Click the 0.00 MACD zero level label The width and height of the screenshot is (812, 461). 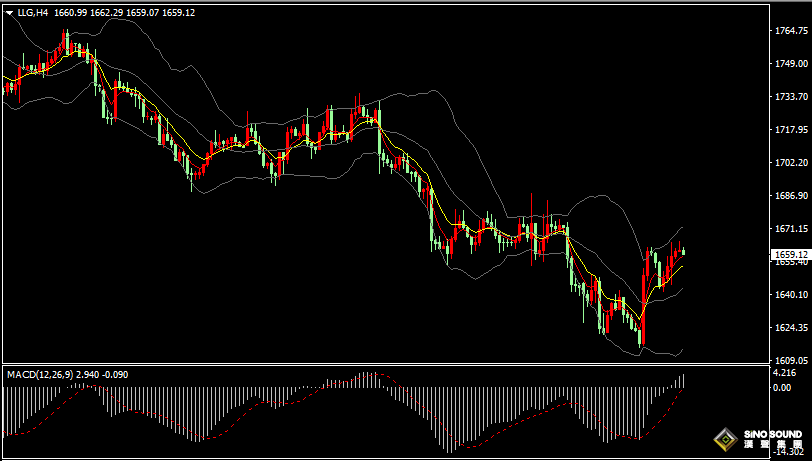coord(782,387)
